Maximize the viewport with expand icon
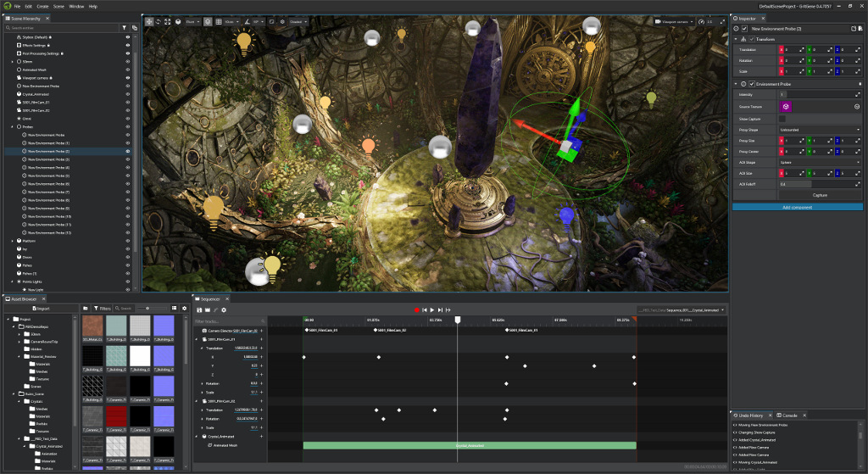 click(x=722, y=21)
